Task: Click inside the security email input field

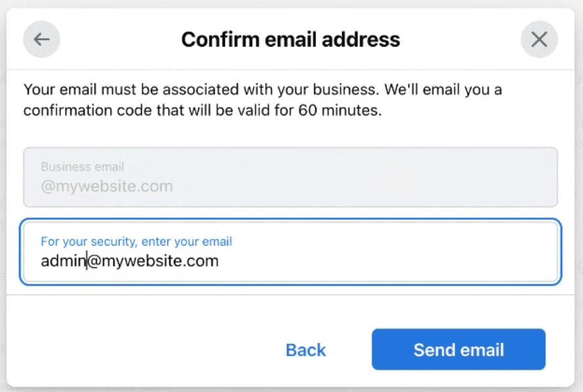Action: 291,252
